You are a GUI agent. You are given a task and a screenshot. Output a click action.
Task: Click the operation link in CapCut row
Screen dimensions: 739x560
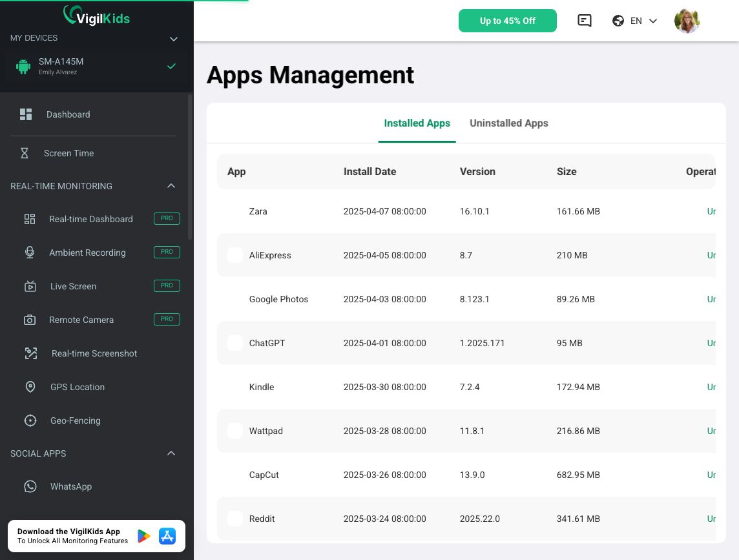click(x=711, y=475)
